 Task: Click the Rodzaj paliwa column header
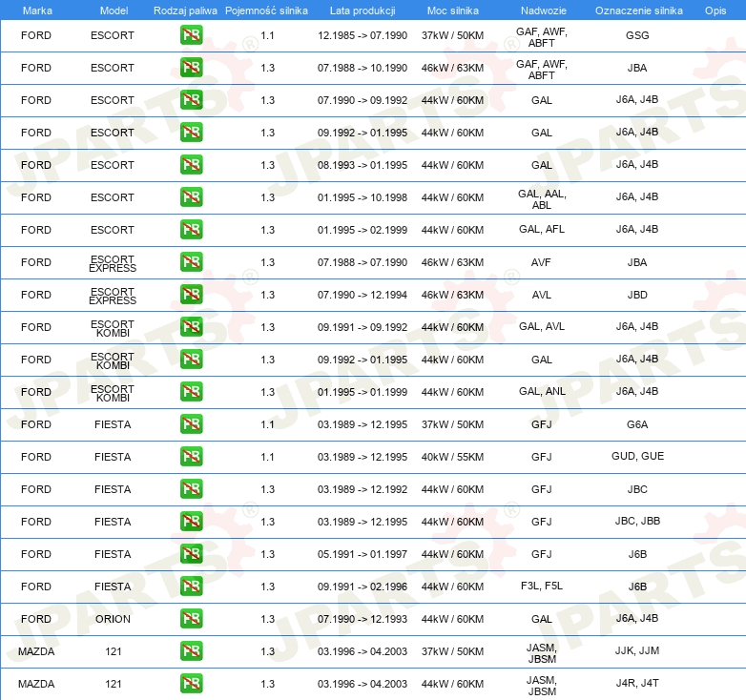[x=185, y=10]
